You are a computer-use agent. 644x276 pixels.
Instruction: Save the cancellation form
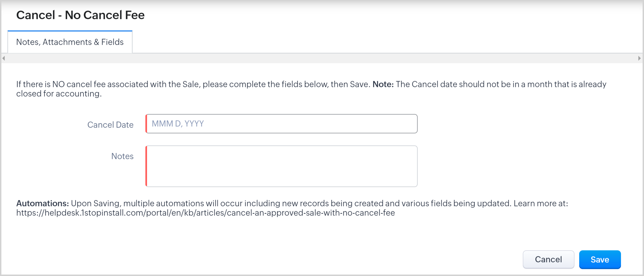[x=600, y=260]
